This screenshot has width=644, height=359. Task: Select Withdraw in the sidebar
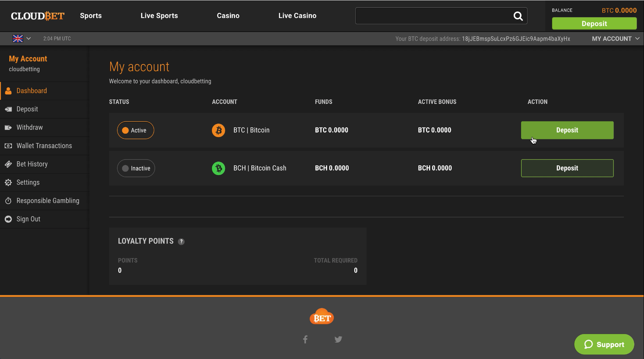pyautogui.click(x=45, y=127)
